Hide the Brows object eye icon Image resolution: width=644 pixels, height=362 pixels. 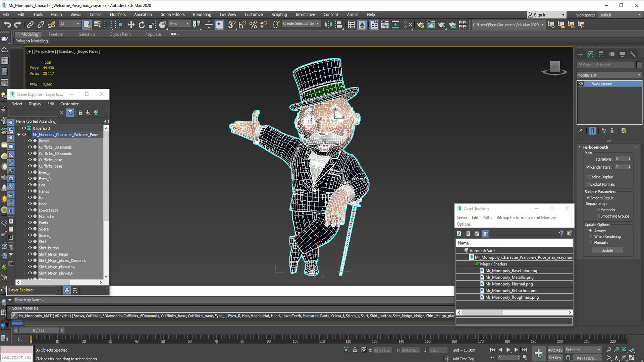tap(30, 141)
